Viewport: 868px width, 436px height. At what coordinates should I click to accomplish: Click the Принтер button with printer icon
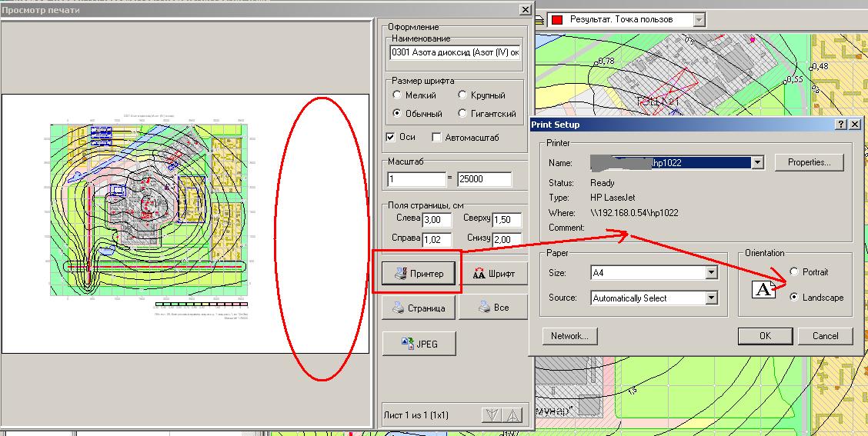(x=419, y=273)
